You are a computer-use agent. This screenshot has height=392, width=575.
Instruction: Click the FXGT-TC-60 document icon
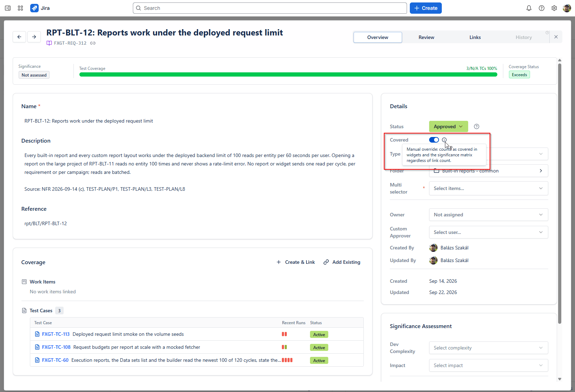pyautogui.click(x=37, y=360)
